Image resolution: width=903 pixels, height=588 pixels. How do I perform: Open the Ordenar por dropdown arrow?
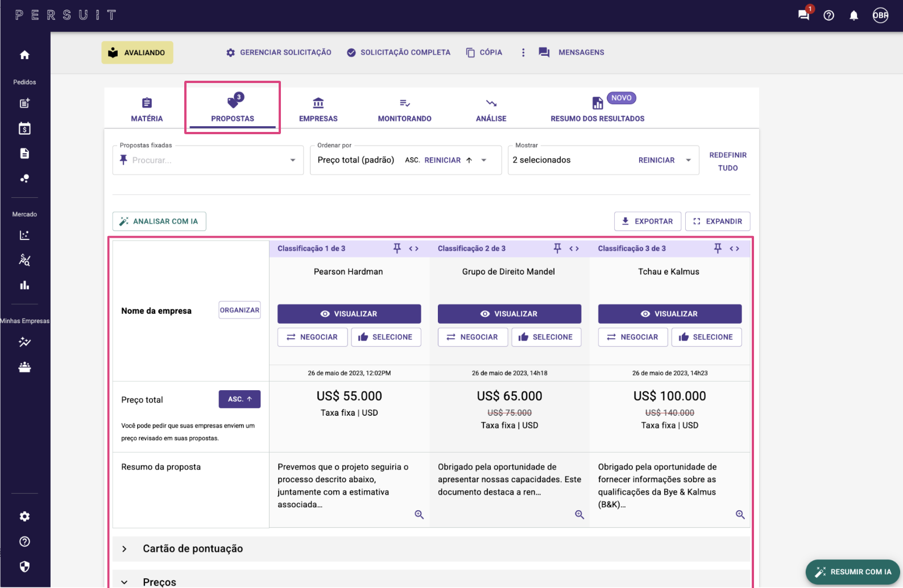coord(484,160)
